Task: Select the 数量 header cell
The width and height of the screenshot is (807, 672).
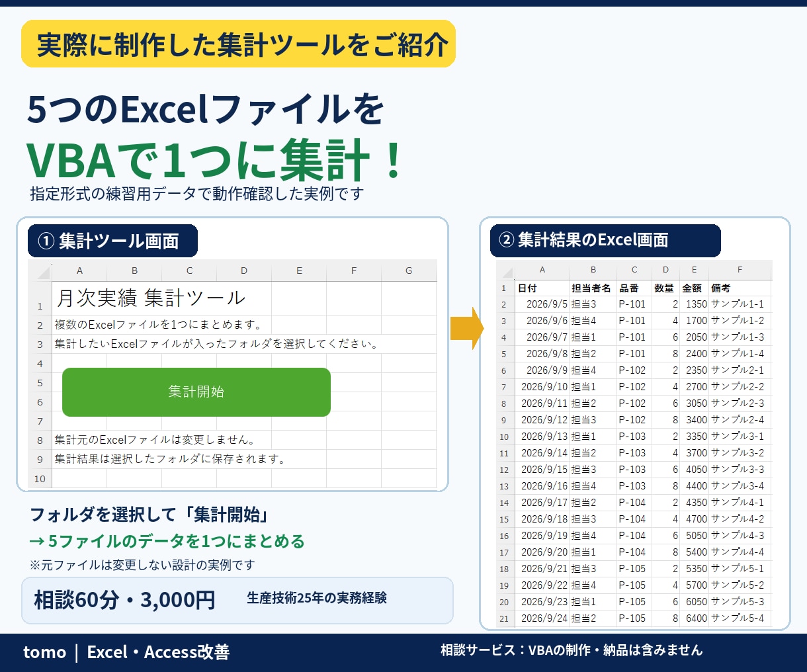Action: tap(665, 288)
